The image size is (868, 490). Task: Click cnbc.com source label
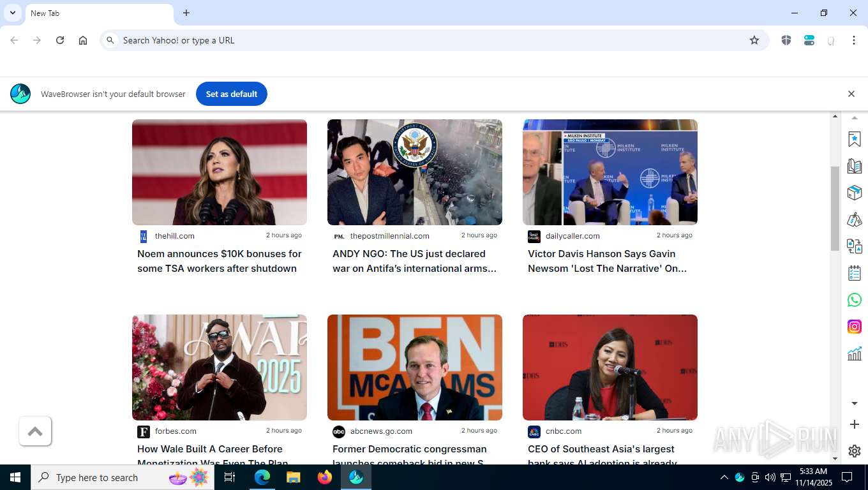pyautogui.click(x=563, y=431)
